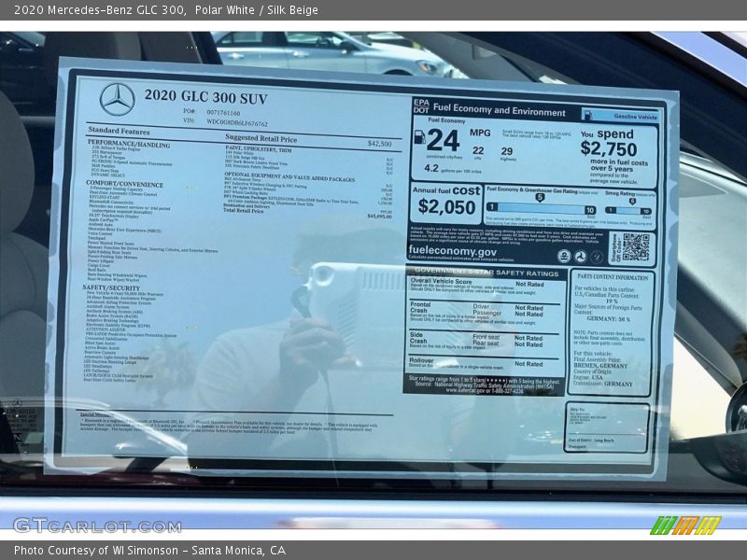Click 'Port of Entry: Long Beach' line
The height and width of the screenshot is (560, 747).
591,441
